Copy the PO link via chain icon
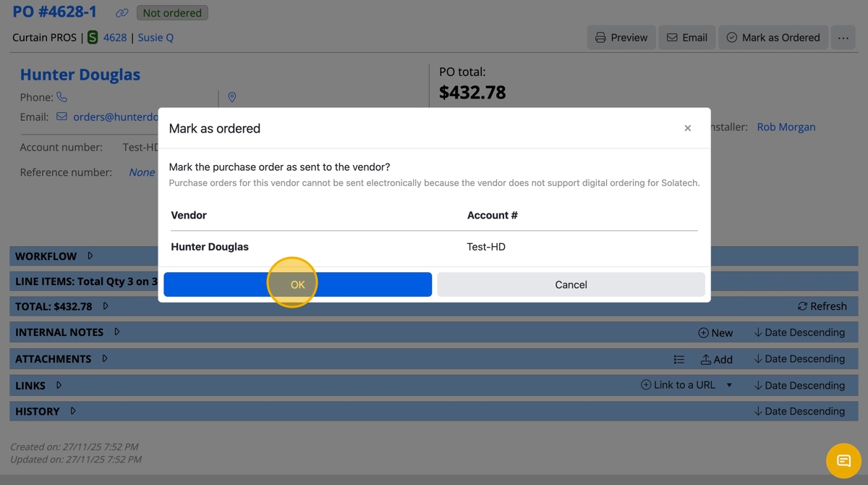Image resolution: width=868 pixels, height=485 pixels. coord(122,13)
